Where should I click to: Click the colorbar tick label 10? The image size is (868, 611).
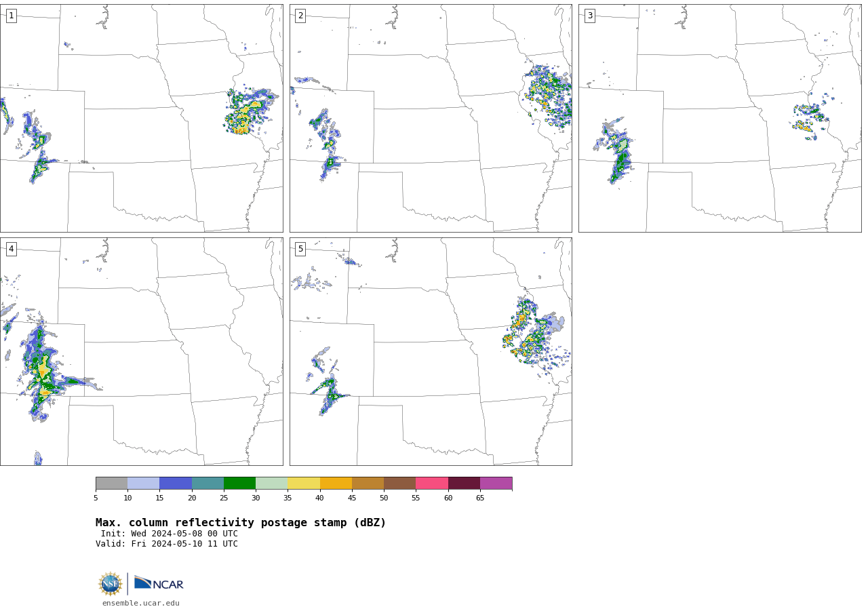coord(127,498)
